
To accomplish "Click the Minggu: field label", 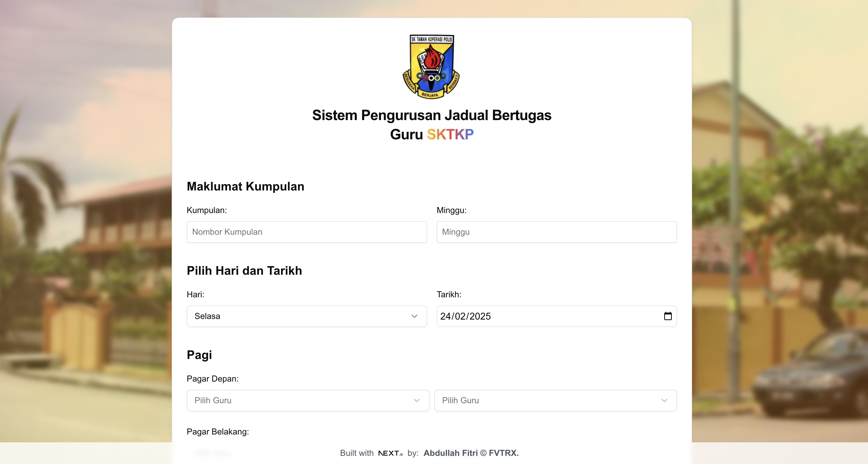I will point(451,210).
